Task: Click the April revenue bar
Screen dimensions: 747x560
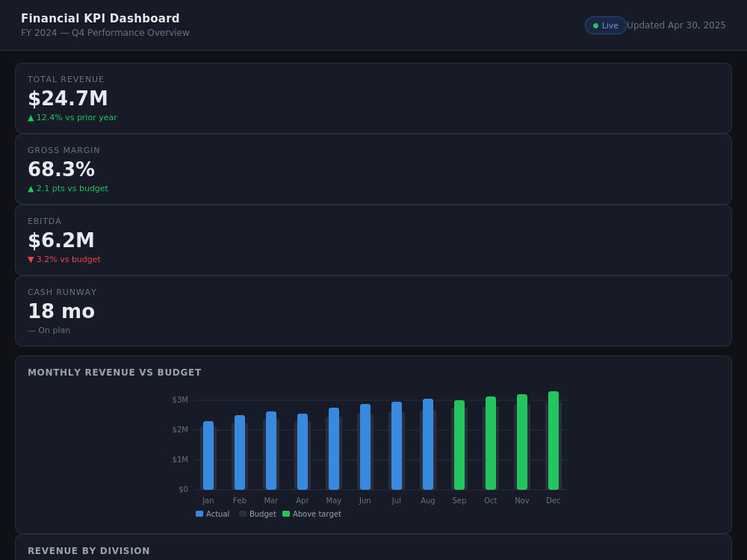Action: (x=303, y=452)
